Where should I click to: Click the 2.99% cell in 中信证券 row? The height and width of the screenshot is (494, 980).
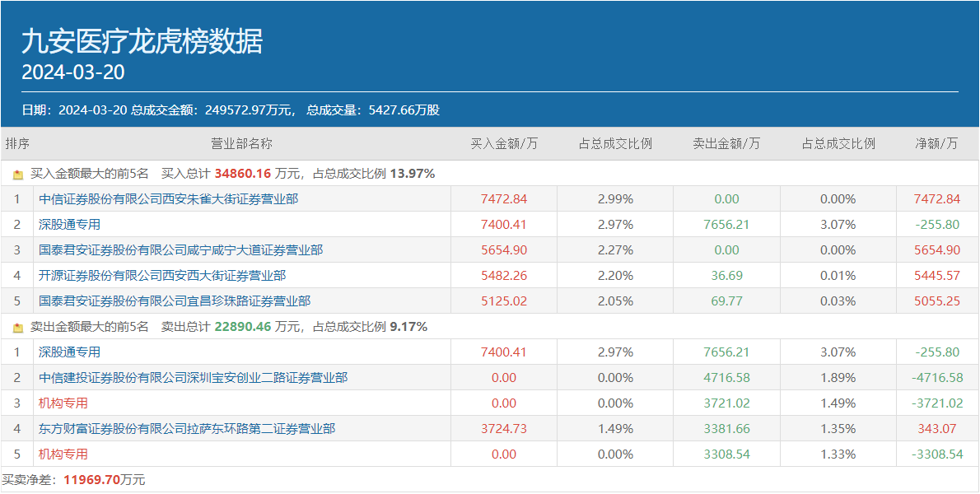click(615, 199)
